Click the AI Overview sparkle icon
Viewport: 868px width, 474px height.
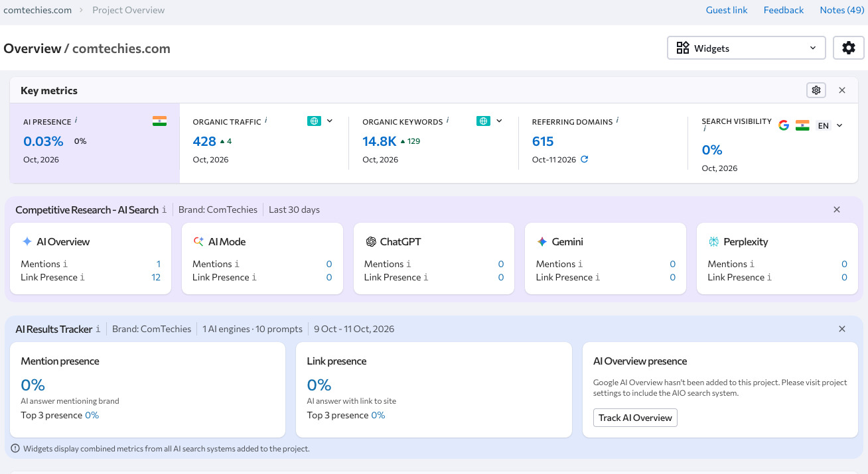pos(27,242)
